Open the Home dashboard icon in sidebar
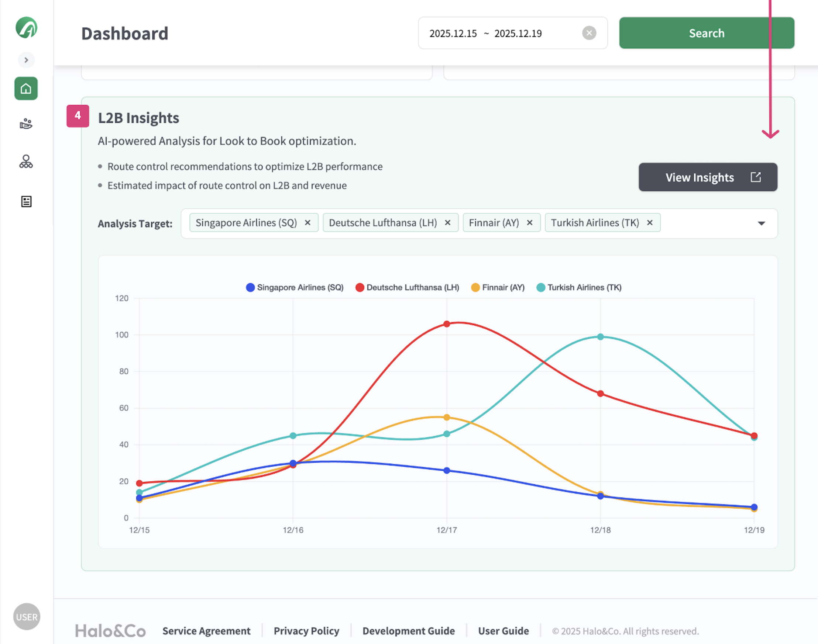Image resolution: width=818 pixels, height=644 pixels. coord(26,89)
